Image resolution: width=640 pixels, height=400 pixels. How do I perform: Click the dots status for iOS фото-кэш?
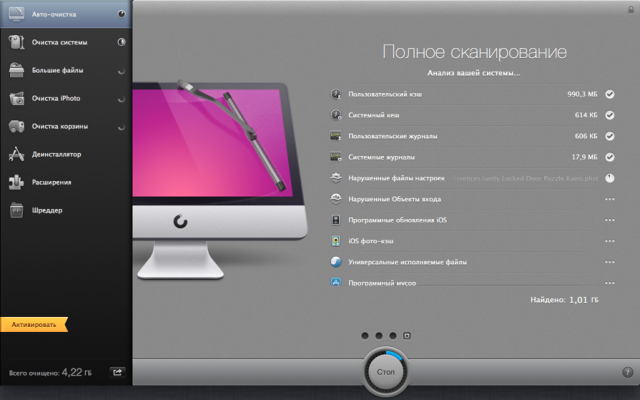[x=609, y=241]
